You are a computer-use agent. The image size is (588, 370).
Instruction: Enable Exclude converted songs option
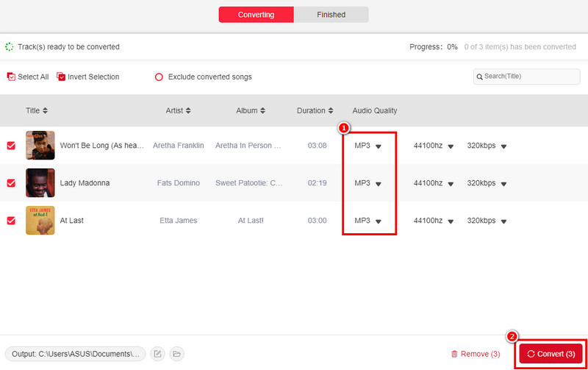159,77
